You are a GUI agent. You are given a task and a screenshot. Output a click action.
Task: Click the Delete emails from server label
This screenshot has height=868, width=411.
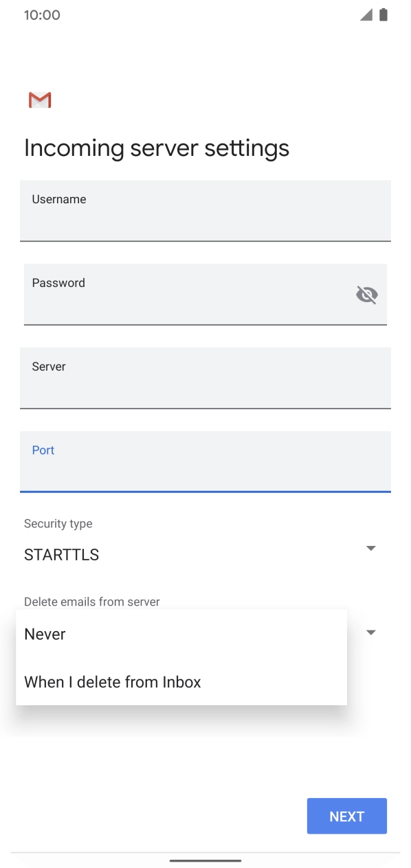click(91, 602)
